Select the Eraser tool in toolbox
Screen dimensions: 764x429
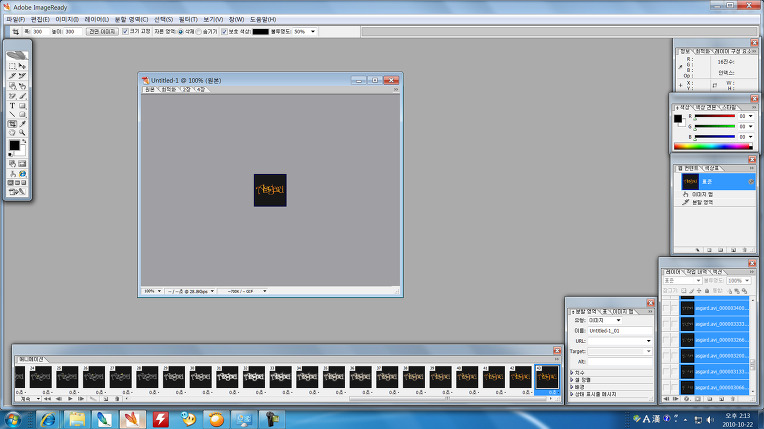point(12,96)
